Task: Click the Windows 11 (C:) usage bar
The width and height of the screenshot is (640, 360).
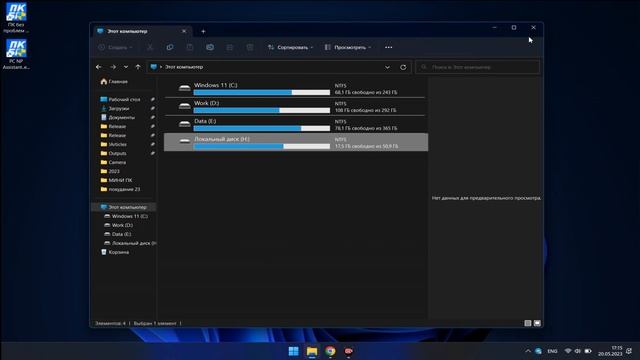Action: pos(262,93)
